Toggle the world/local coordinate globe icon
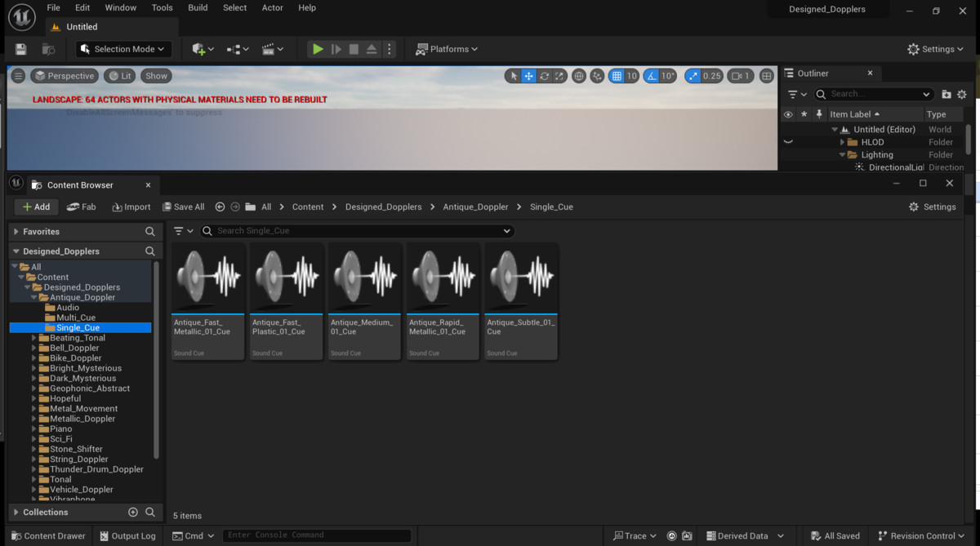The image size is (980, 546). coord(579,76)
